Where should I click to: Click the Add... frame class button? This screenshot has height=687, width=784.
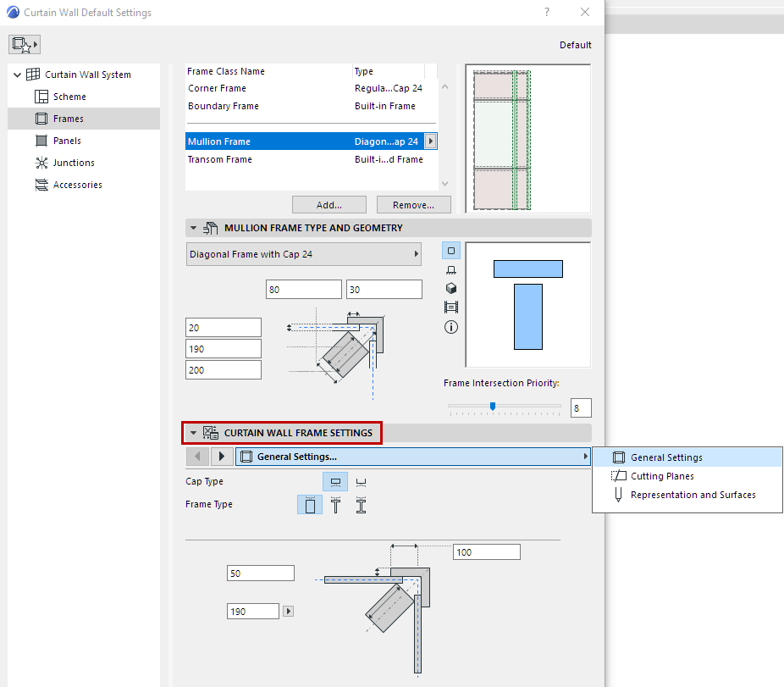(x=329, y=205)
